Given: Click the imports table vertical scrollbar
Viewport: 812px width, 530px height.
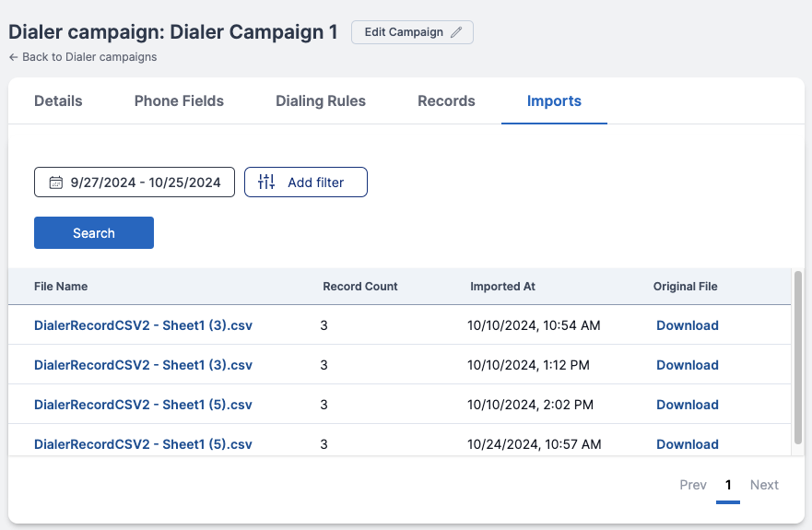Looking at the screenshot, I should 798,359.
